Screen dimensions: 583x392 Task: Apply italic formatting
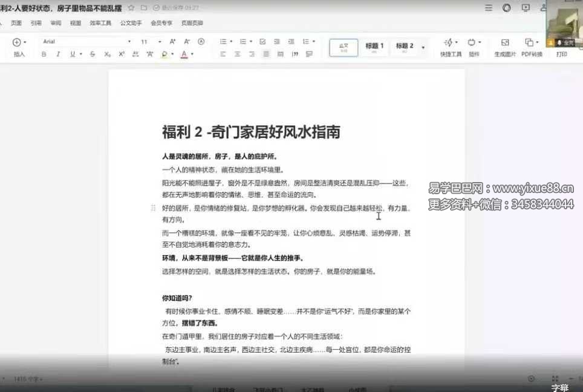pyautogui.click(x=58, y=54)
